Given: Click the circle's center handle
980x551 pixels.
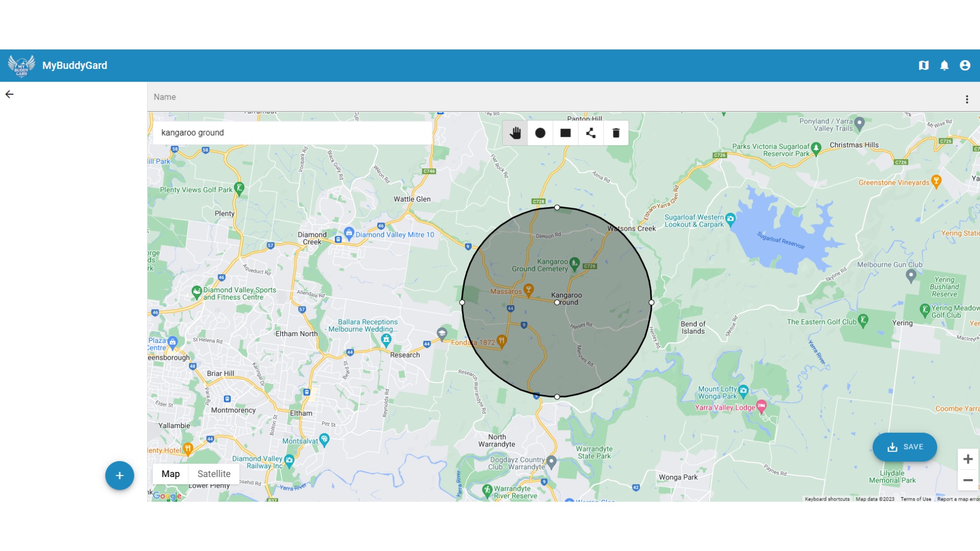Looking at the screenshot, I should (x=557, y=303).
